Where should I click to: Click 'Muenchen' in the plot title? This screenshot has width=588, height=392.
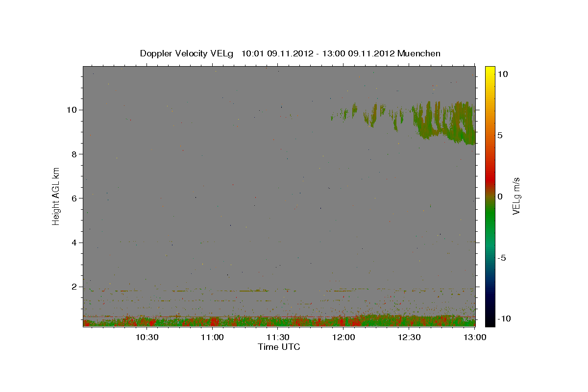[x=419, y=53]
